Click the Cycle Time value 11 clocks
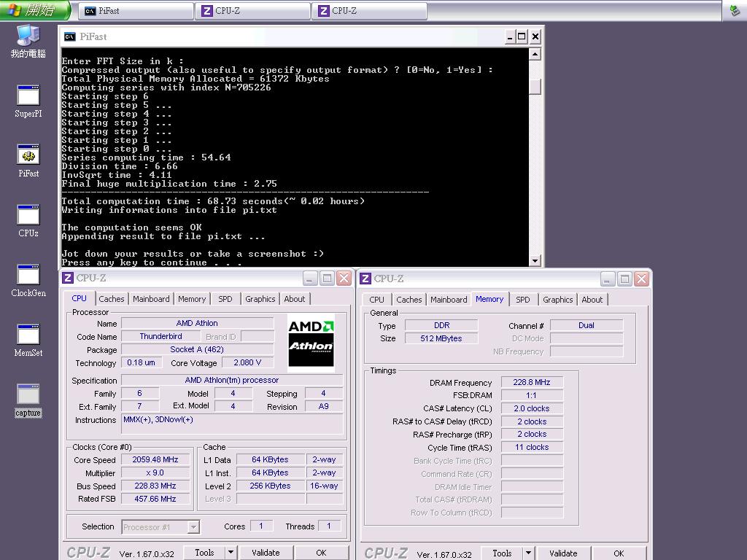 pyautogui.click(x=532, y=447)
